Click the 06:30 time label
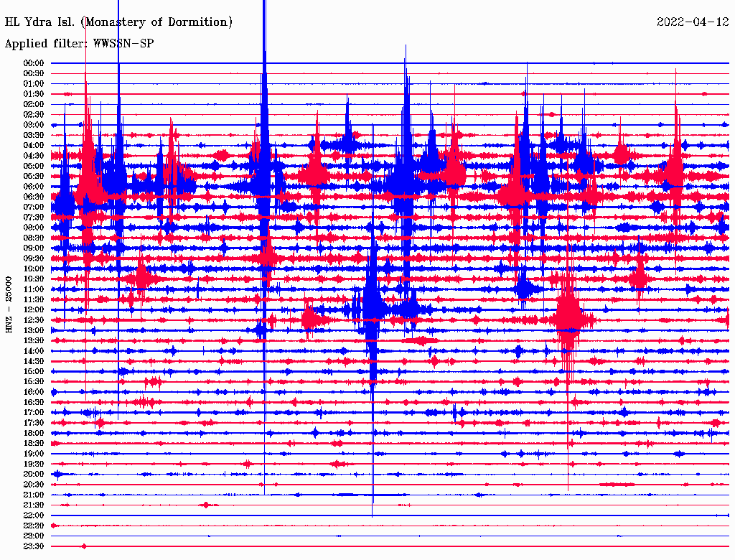 point(33,197)
